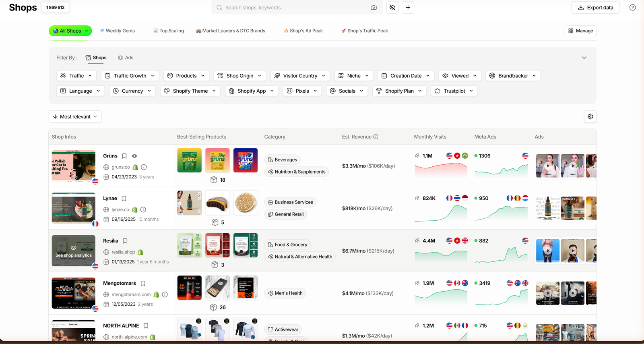Click the info icon beside mengotomars.com
Screen dimensions: 644x344
[165, 294]
